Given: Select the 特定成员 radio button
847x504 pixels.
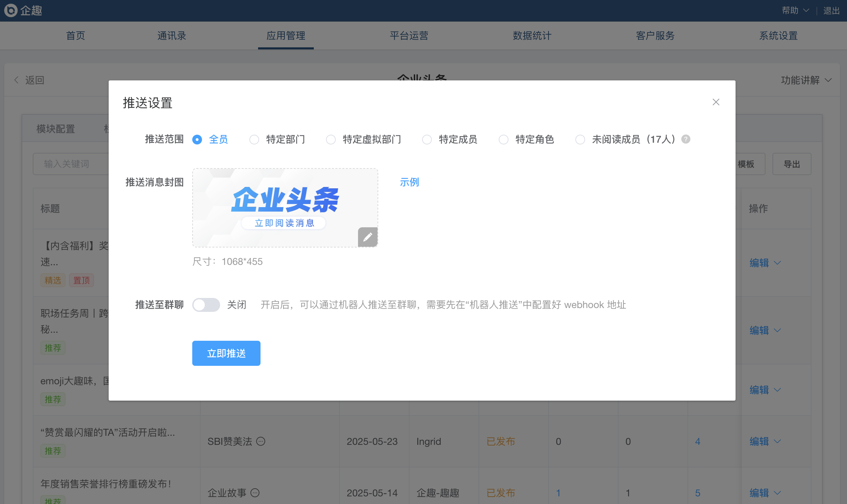Looking at the screenshot, I should click(427, 140).
